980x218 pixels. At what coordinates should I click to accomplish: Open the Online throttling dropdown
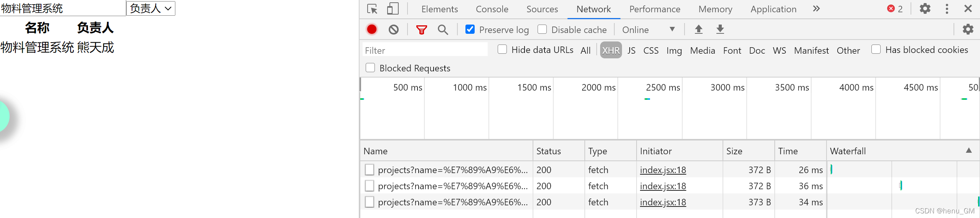click(x=648, y=30)
